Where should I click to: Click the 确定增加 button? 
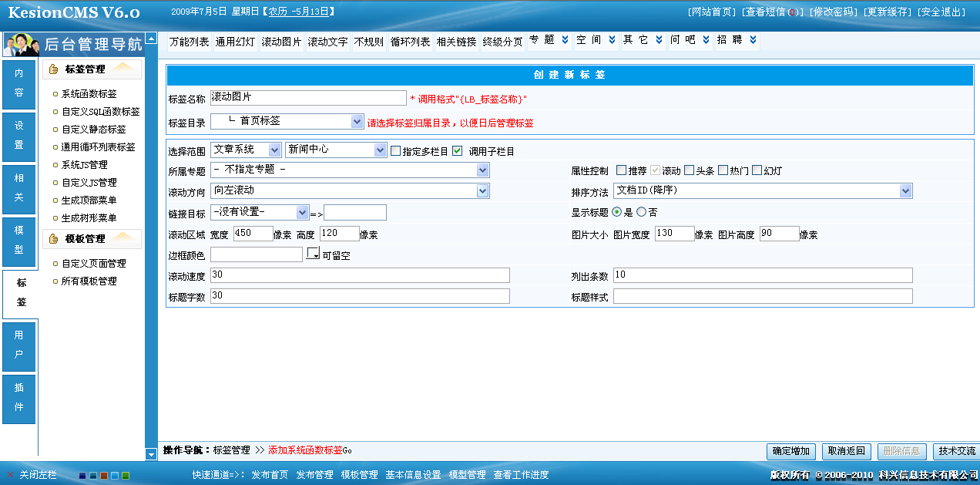pos(791,451)
